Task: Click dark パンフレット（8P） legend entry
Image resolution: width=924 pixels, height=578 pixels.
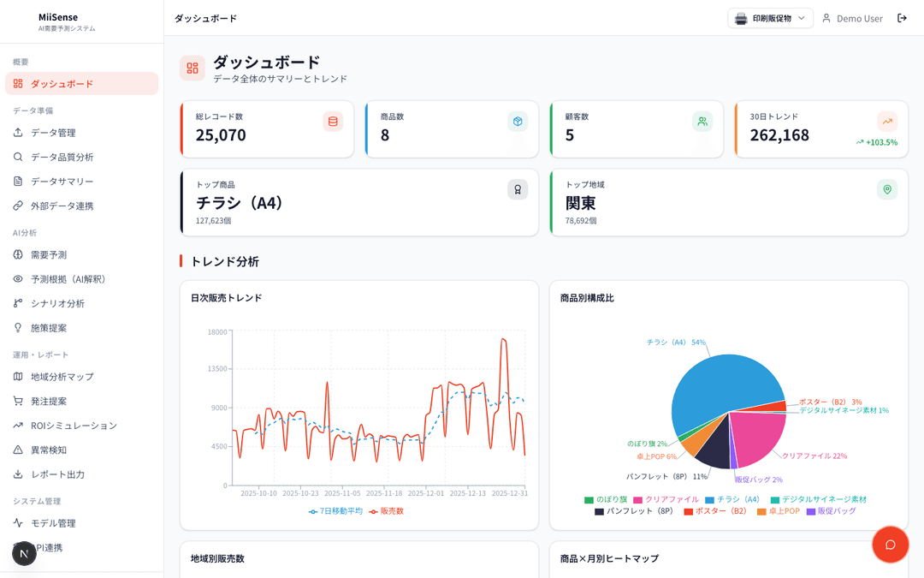Action: (x=633, y=511)
